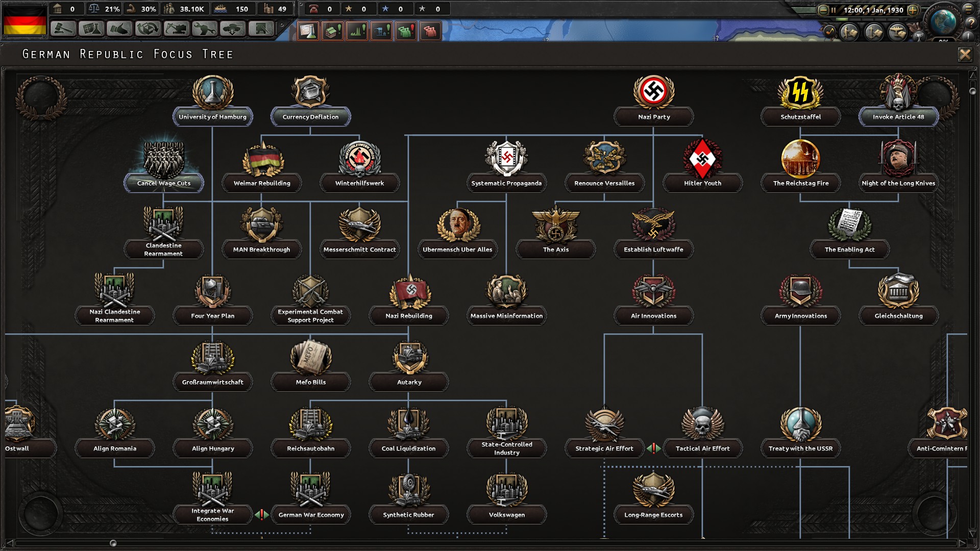Open the research flask and map button
The height and width of the screenshot is (551, 980).
pyautogui.click(x=91, y=29)
